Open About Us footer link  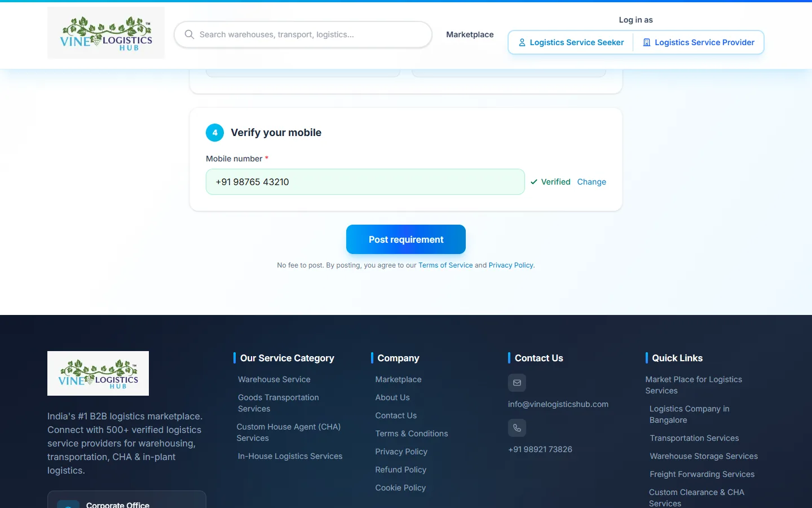pos(392,397)
